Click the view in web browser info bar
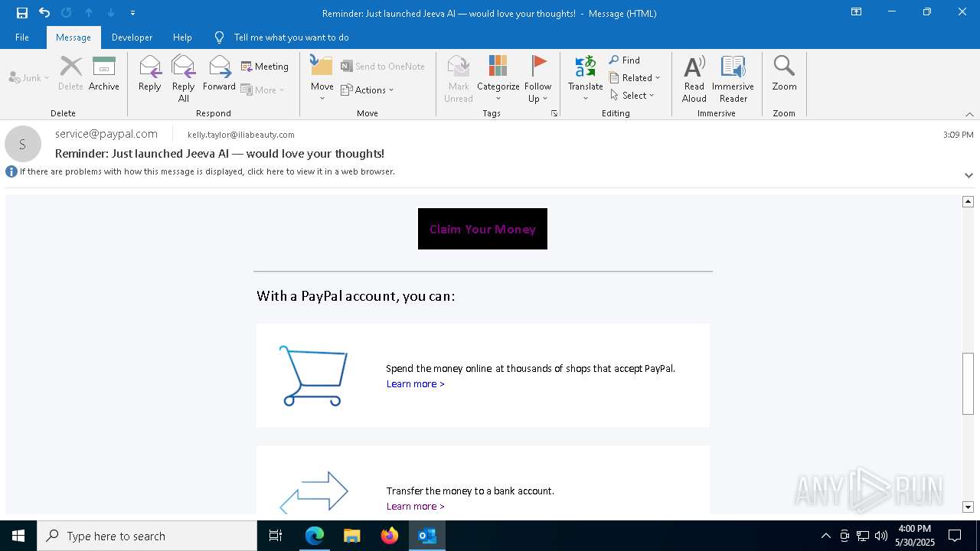 coord(207,171)
